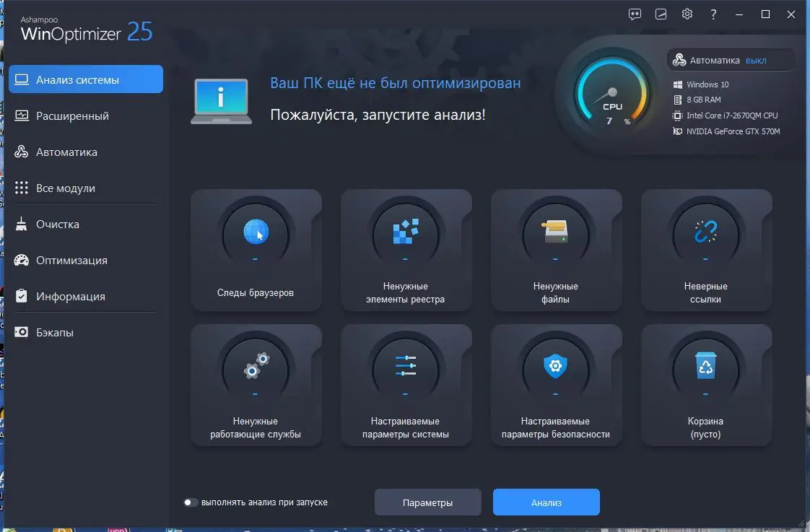Select the Ненужные файлы scan module
Image resolution: width=810 pixels, height=532 pixels.
coord(556,250)
